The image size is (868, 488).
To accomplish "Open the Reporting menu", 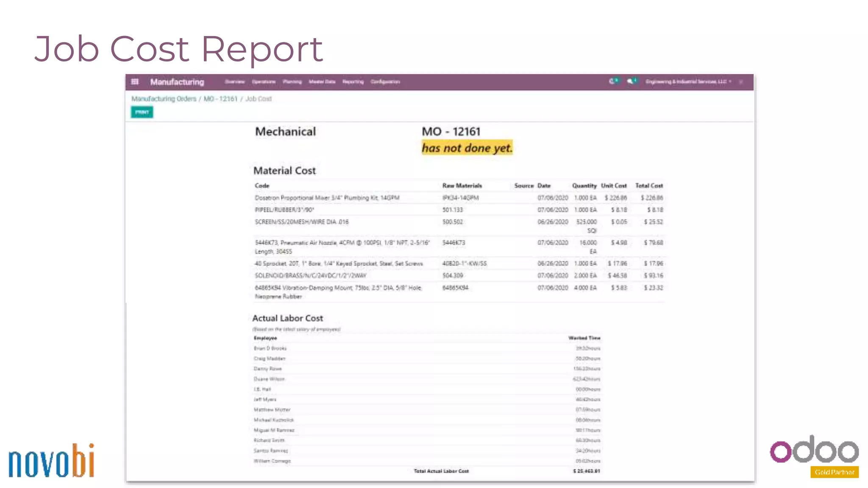I will (353, 82).
